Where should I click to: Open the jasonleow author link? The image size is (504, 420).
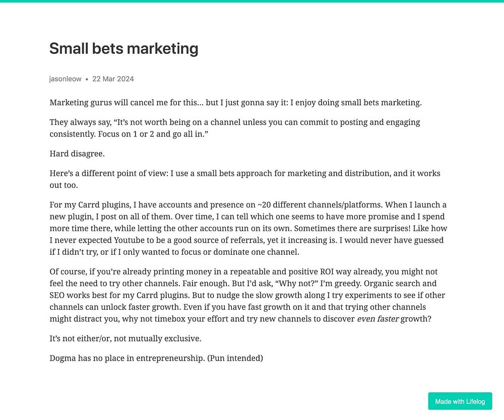pyautogui.click(x=65, y=79)
